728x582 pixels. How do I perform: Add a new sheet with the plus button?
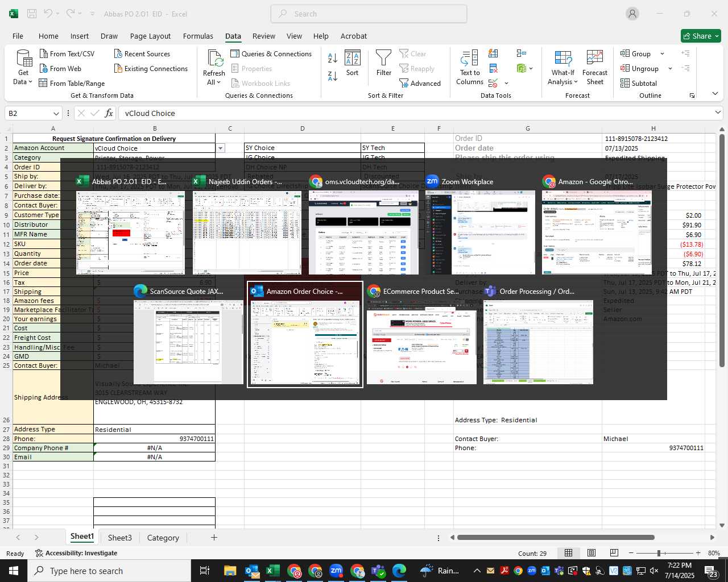214,537
